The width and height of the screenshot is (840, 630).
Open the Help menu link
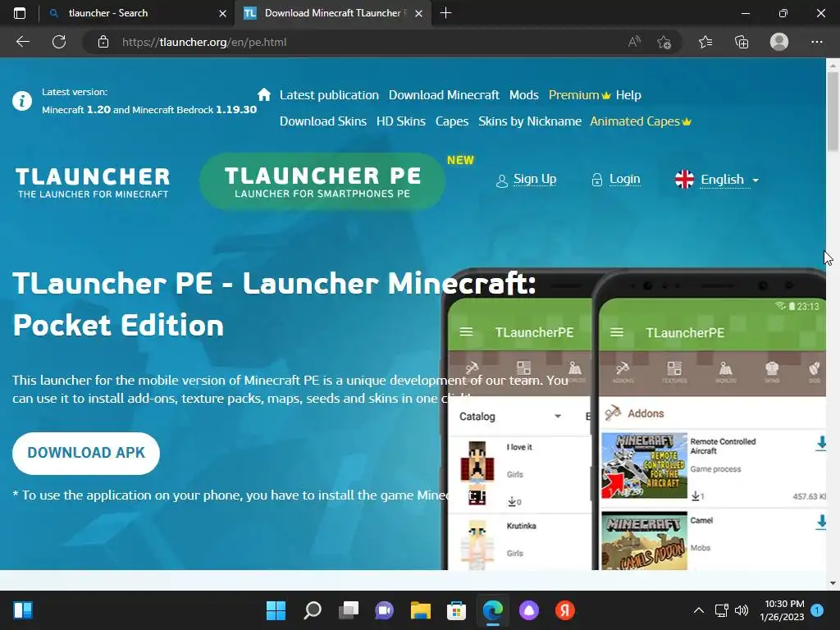(628, 95)
